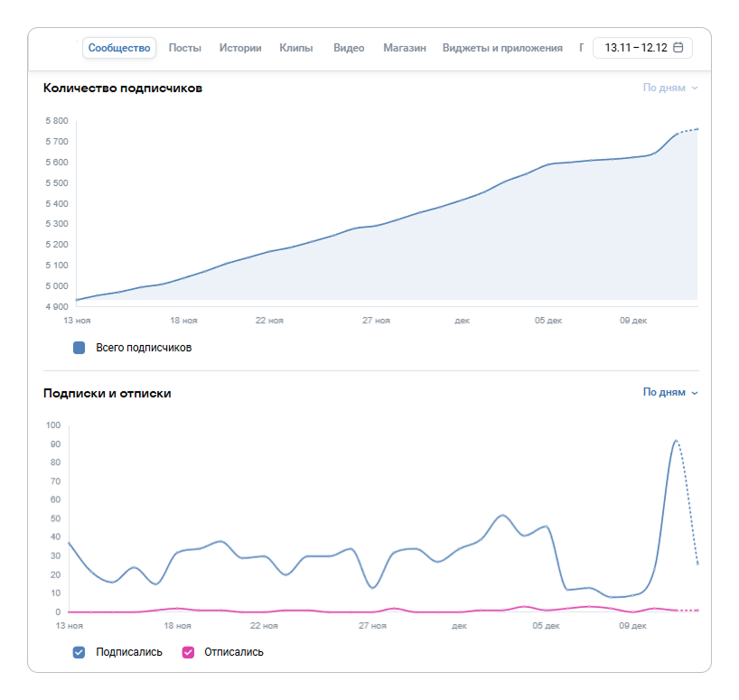
Task: Open the Магазин tab
Action: tap(404, 48)
